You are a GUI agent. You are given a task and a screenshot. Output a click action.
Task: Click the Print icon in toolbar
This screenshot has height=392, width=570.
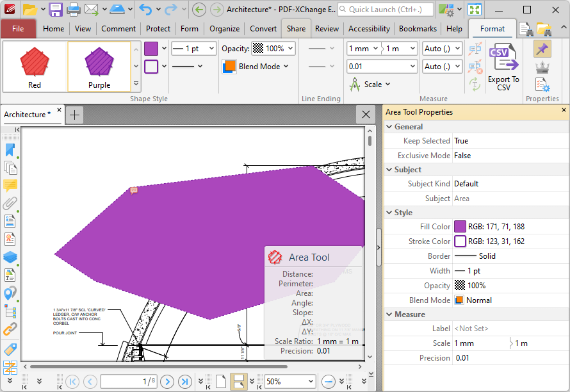(x=73, y=10)
